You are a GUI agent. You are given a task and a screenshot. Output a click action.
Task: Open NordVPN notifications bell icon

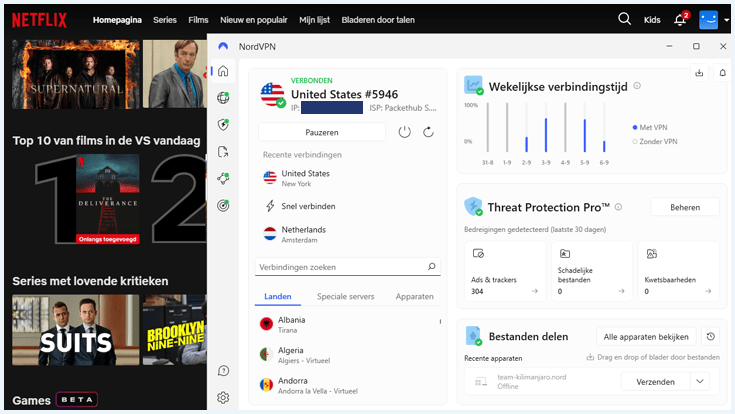tap(722, 73)
